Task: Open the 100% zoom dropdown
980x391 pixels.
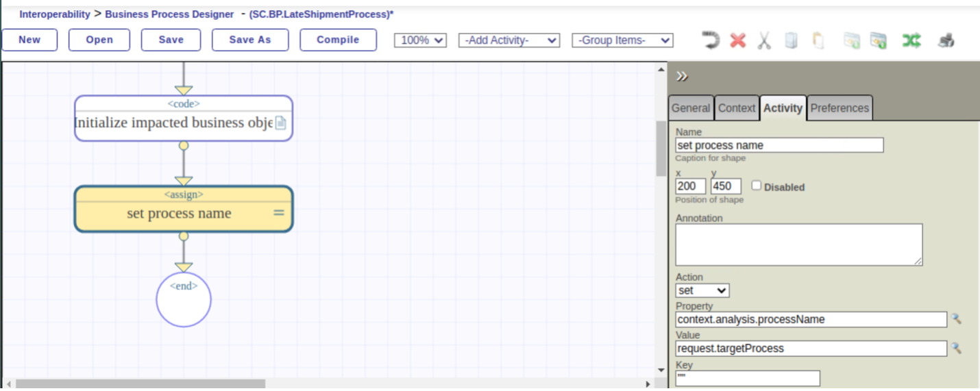Action: pos(420,40)
